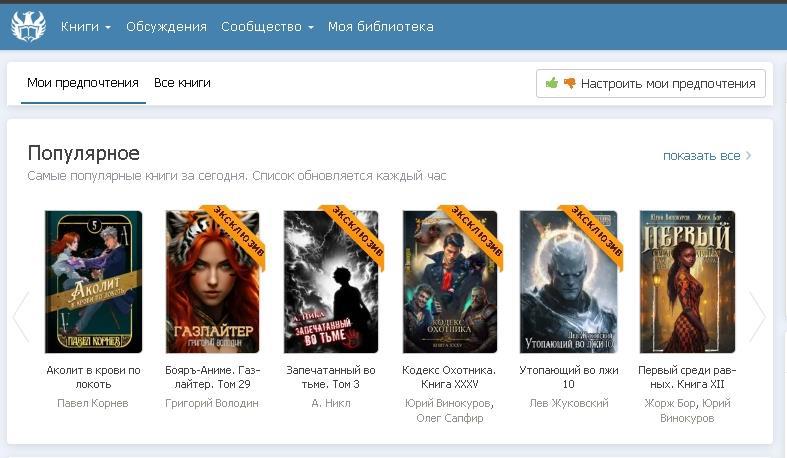Click title Первый среди равных. Книга XII
This screenshot has width=787, height=458.
tap(687, 377)
